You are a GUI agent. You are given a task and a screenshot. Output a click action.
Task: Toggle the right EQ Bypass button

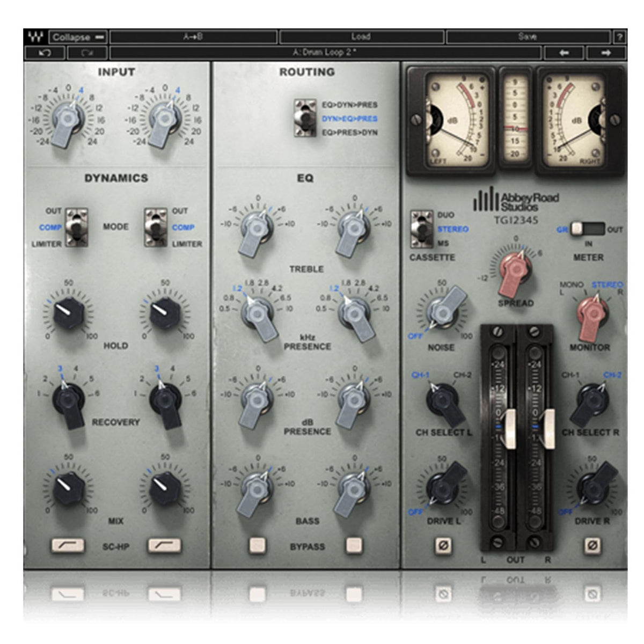point(354,545)
